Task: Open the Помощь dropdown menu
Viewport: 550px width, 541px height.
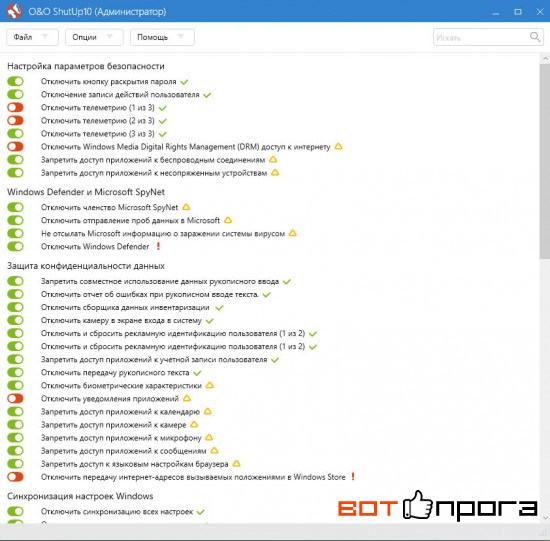Action: tap(162, 37)
